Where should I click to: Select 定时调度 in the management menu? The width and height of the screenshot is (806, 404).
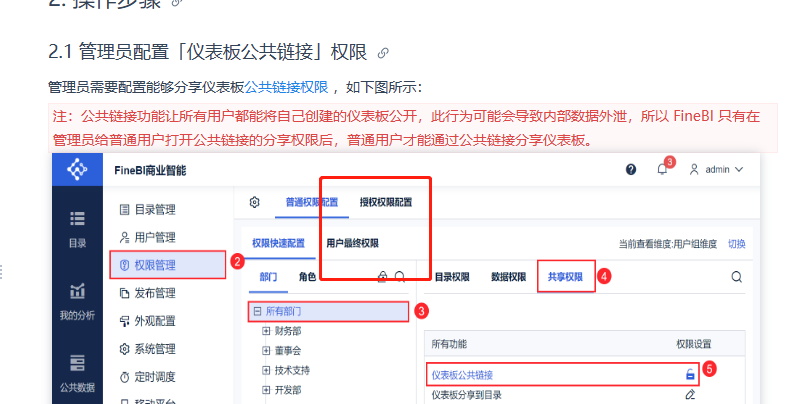155,377
